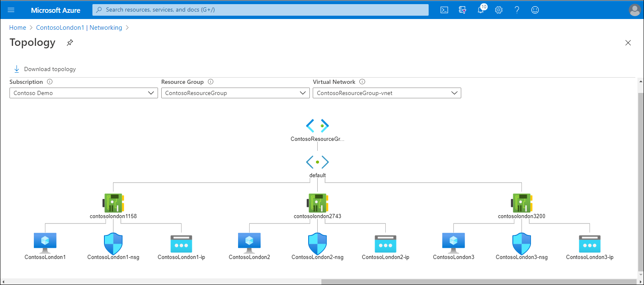
Task: Open portal settings gear
Action: click(499, 9)
